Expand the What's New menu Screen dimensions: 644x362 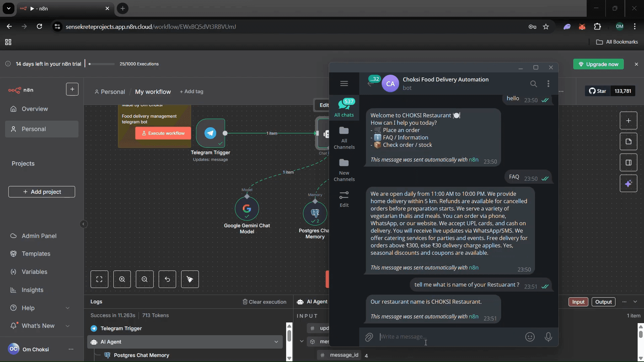pos(67,326)
